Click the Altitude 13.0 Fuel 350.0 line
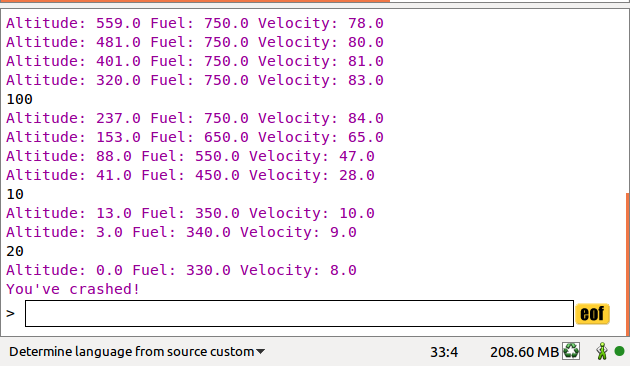 190,213
